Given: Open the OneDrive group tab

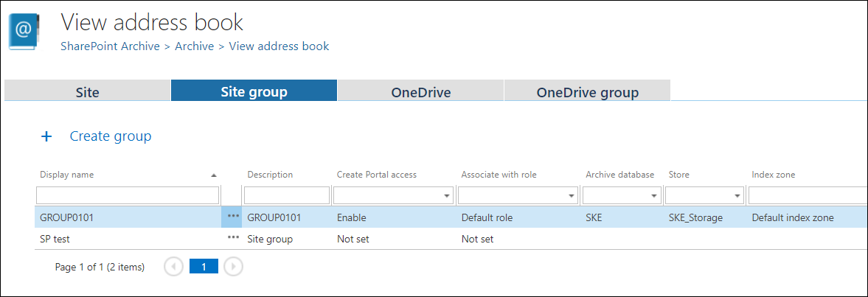Looking at the screenshot, I should (587, 92).
